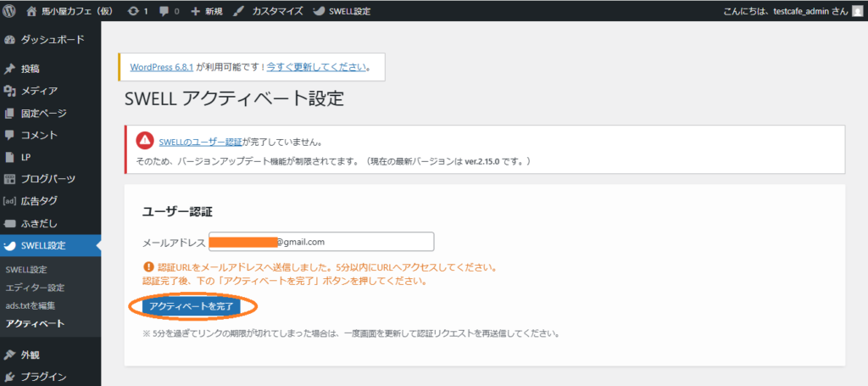
Task: Click the orange exclamation info icon
Action: pos(147,267)
